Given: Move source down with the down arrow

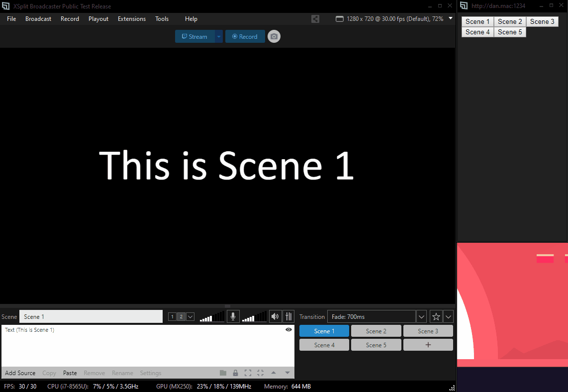Looking at the screenshot, I should coord(287,373).
